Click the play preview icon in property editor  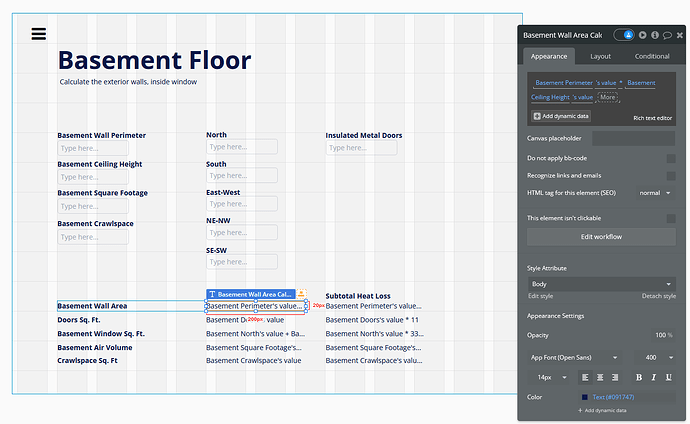click(x=642, y=35)
